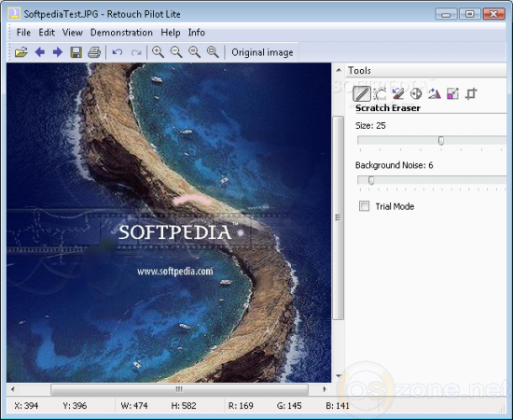Click the 'Y: 396' status entry
Viewport: 513px width, 420px height.
point(75,406)
